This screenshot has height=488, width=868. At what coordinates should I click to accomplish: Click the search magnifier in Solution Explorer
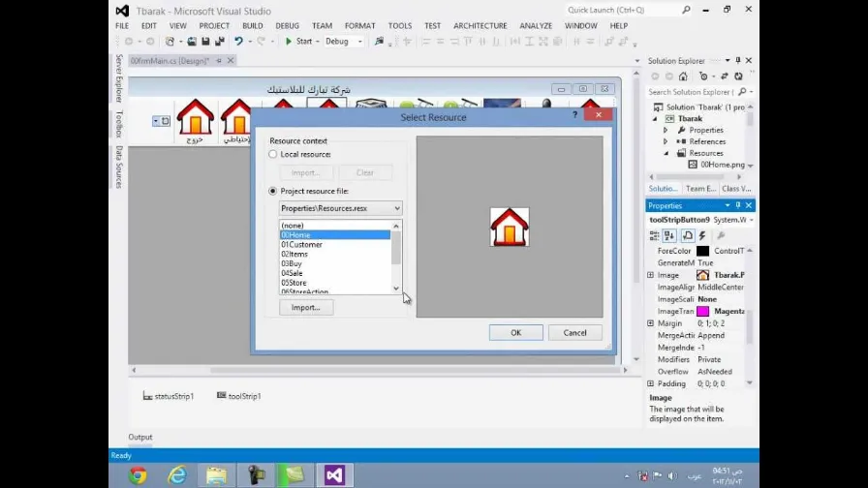pyautogui.click(x=742, y=92)
